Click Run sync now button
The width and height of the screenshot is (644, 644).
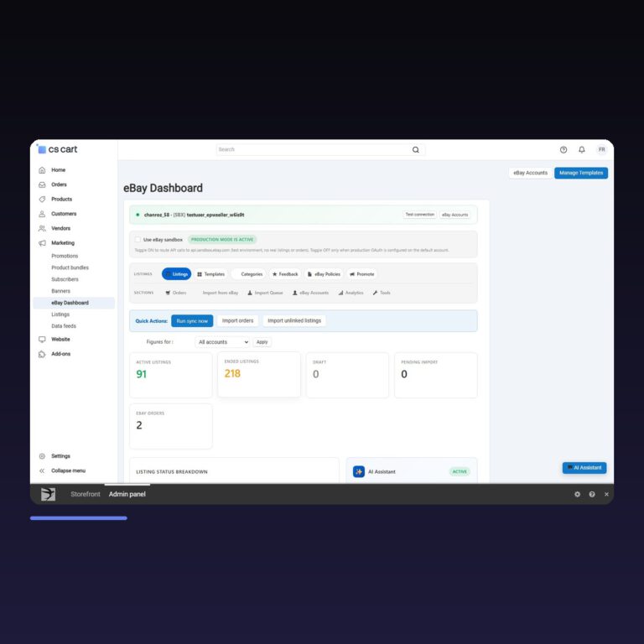click(x=192, y=321)
